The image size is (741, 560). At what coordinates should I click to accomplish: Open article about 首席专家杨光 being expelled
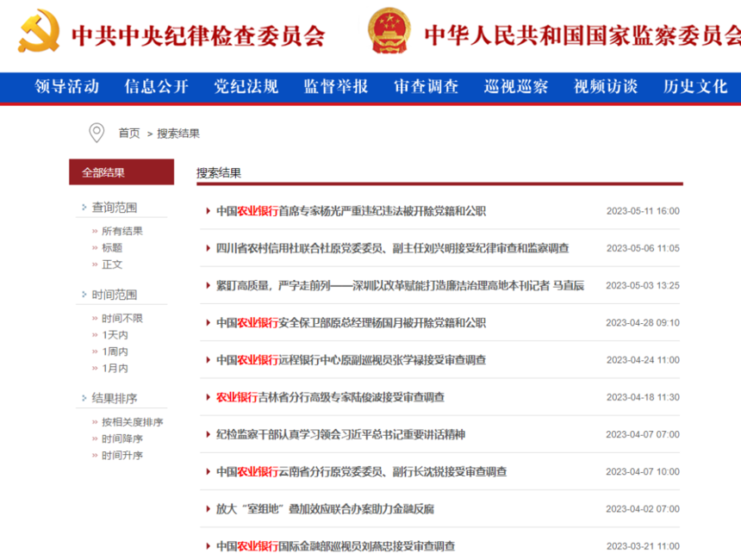pyautogui.click(x=352, y=211)
